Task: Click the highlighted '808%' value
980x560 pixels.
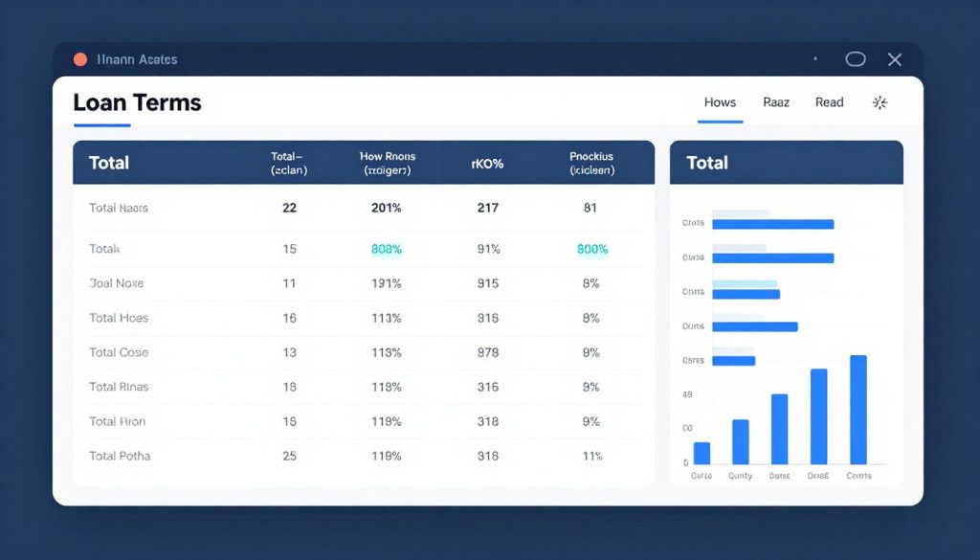Action: point(387,249)
